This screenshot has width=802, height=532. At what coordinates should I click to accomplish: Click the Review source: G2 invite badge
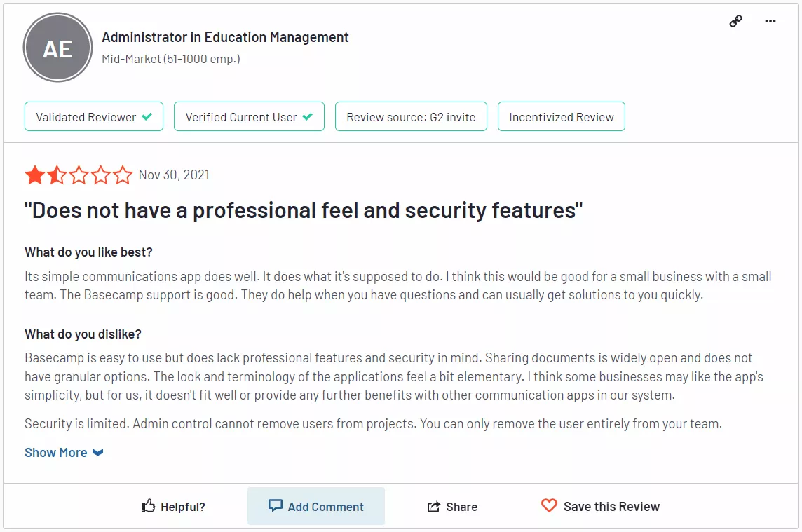click(412, 116)
